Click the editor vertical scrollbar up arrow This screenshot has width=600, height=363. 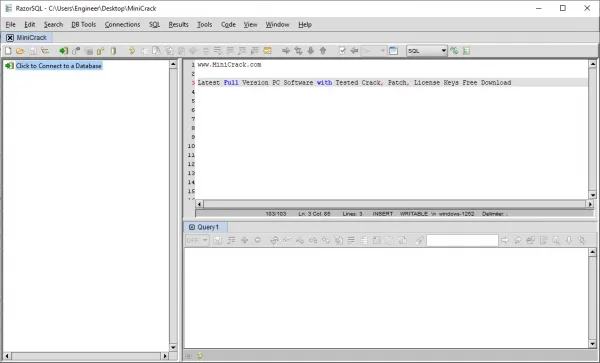pos(593,64)
